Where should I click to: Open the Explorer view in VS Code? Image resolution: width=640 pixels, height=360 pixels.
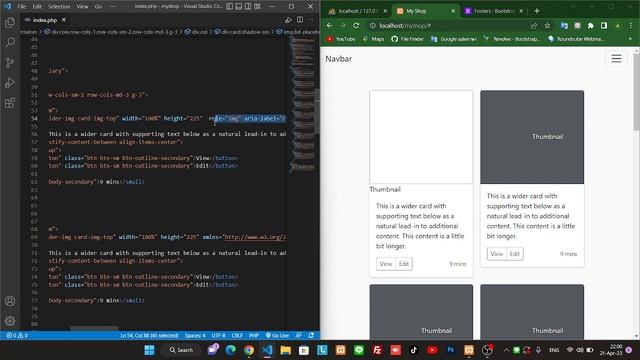coord(10,22)
